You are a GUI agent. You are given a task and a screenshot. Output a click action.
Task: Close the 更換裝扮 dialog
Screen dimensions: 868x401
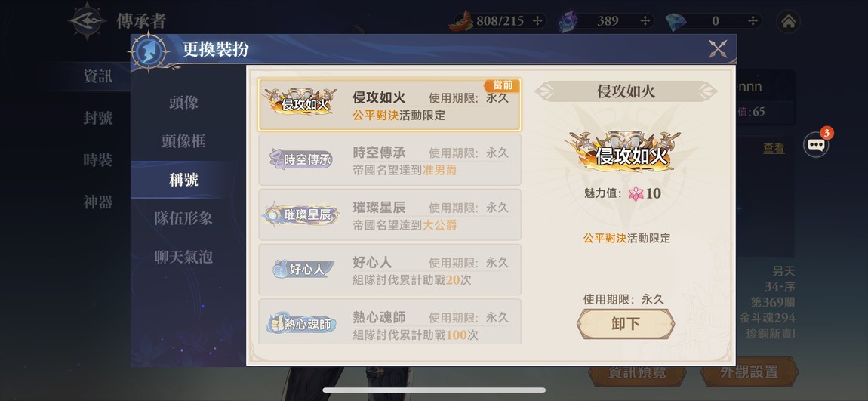click(x=718, y=49)
